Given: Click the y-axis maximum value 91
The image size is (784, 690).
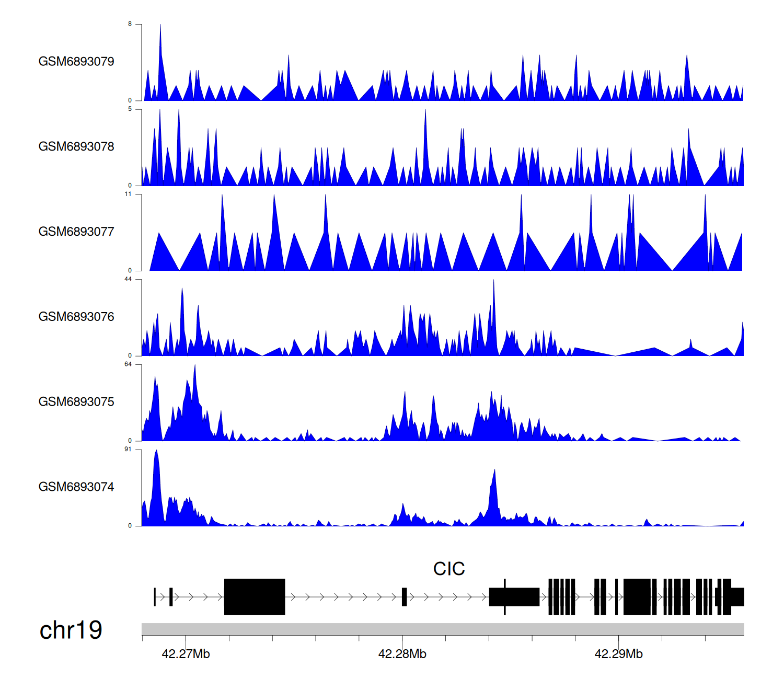Looking at the screenshot, I should (x=128, y=450).
